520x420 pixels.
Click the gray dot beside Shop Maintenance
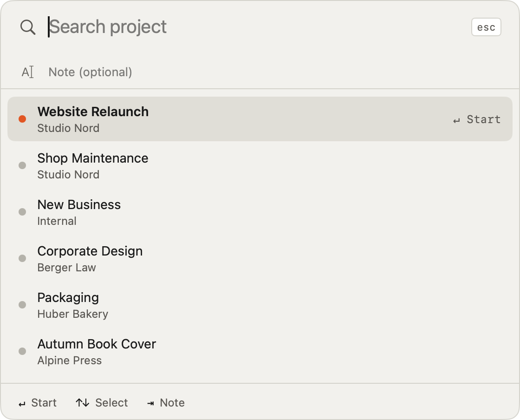[22, 165]
